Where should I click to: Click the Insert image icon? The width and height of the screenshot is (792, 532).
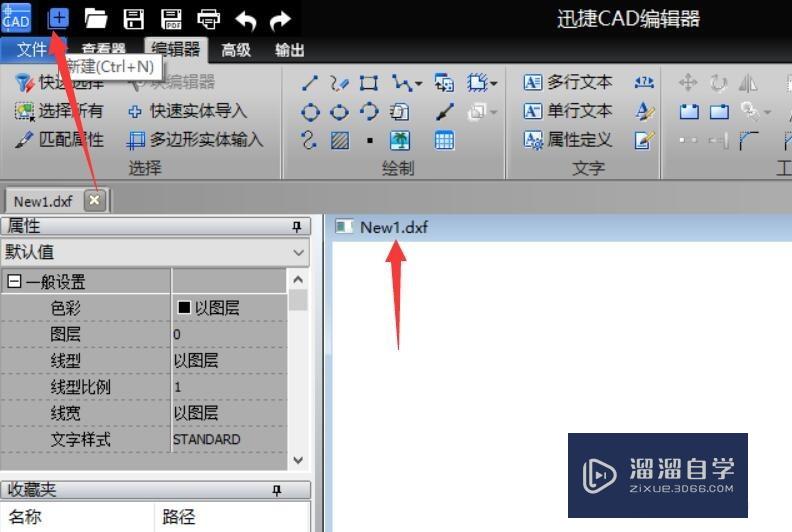(400, 140)
